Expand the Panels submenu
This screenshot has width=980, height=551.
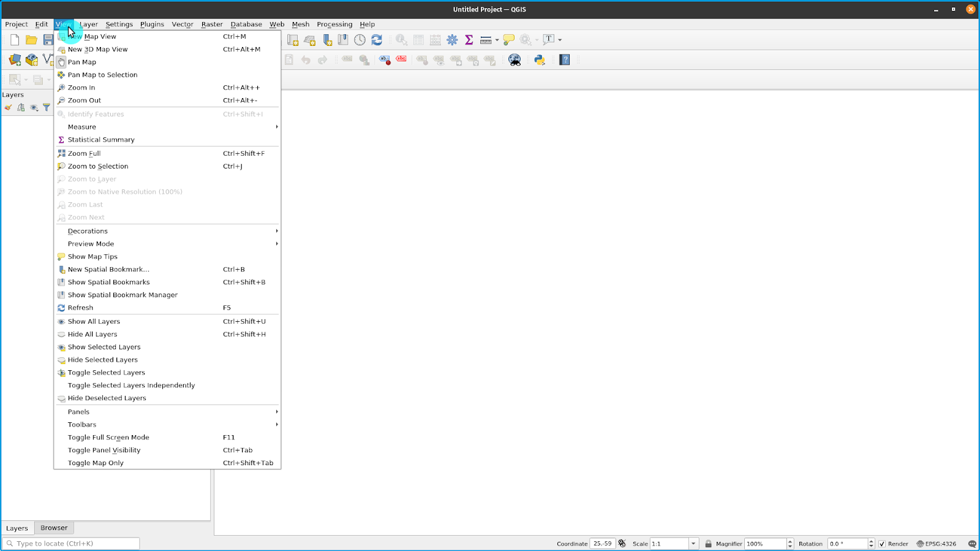coord(167,412)
